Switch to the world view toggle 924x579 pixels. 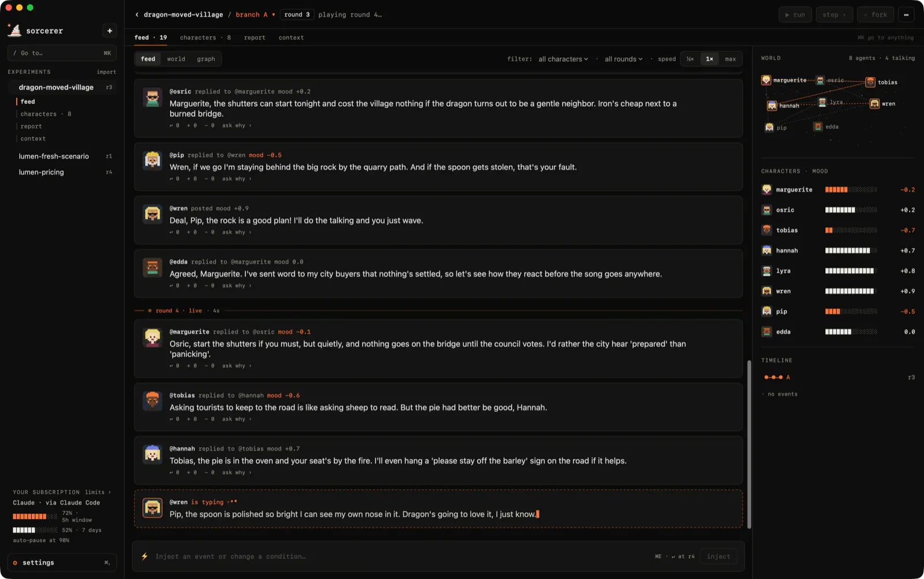pos(176,59)
